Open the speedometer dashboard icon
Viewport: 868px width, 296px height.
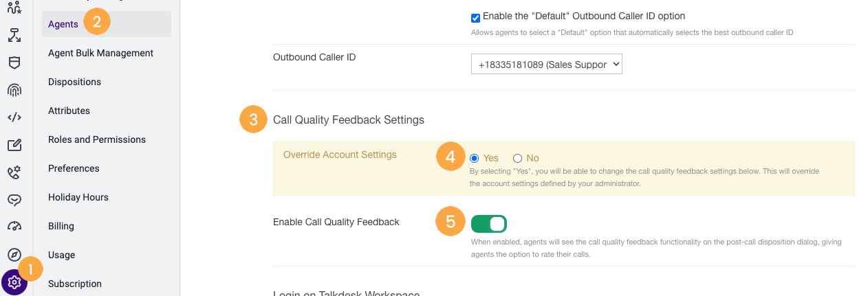[x=14, y=227]
